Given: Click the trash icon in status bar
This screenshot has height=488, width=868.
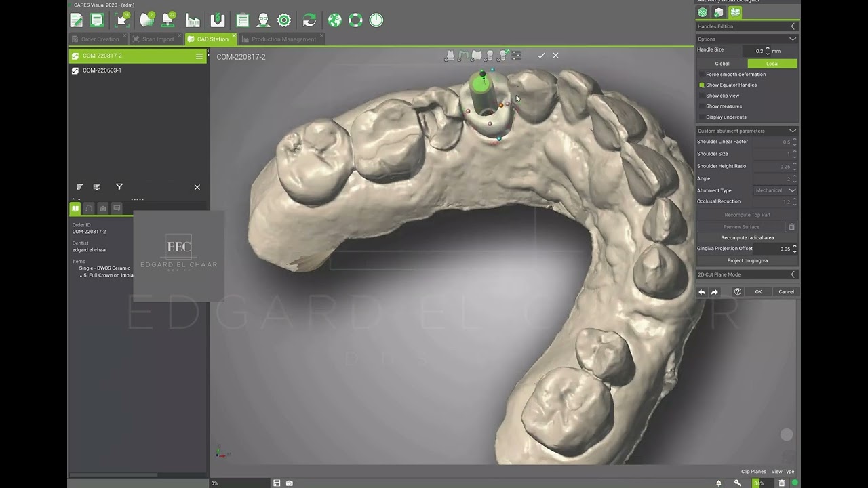Looking at the screenshot, I should 782,483.
